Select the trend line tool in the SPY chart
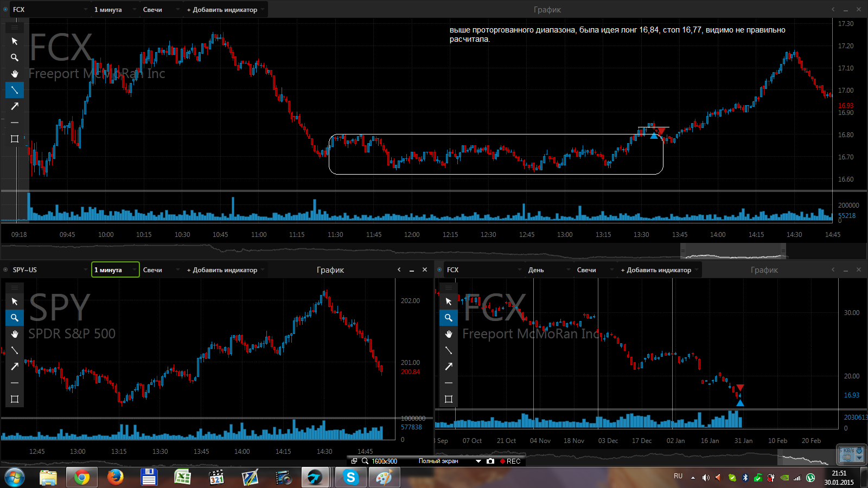 (15, 350)
